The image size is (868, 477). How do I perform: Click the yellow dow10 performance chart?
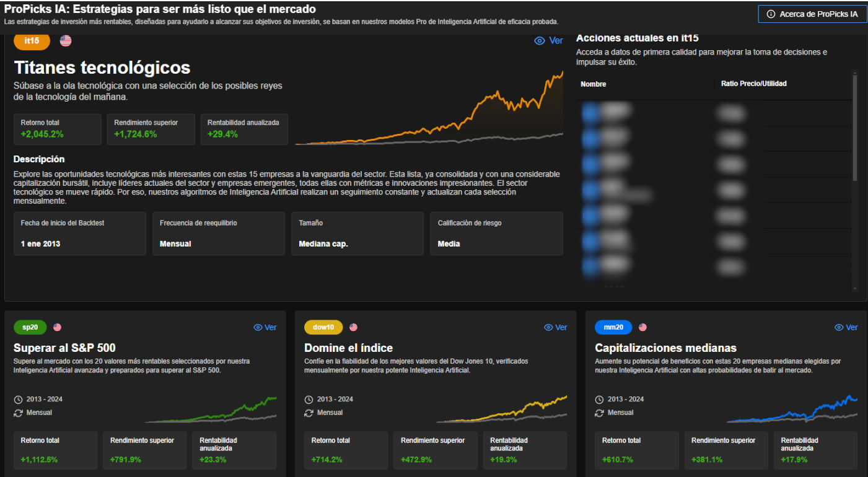tap(501, 409)
